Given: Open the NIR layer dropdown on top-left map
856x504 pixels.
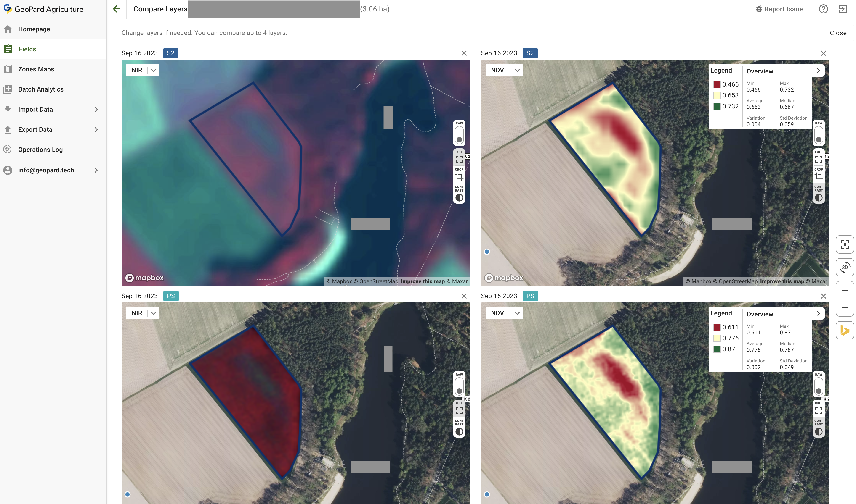Looking at the screenshot, I should 153,70.
